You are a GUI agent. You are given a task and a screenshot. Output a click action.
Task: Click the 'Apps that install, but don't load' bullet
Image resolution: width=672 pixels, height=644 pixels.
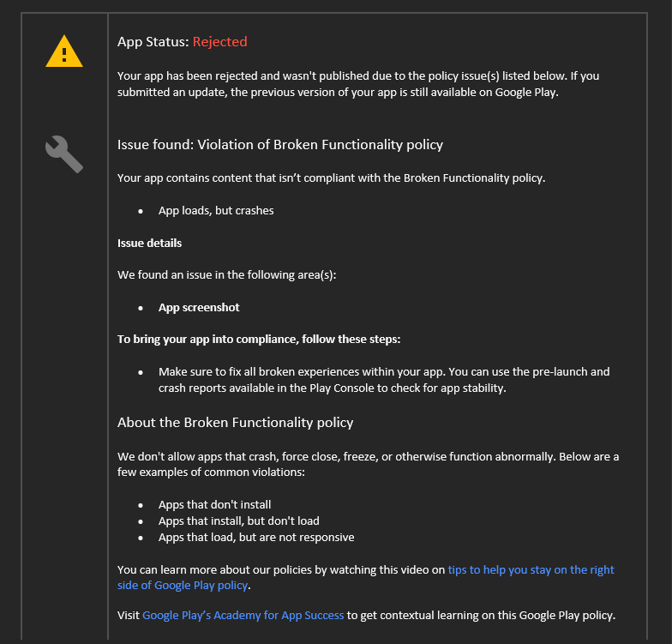coord(238,521)
